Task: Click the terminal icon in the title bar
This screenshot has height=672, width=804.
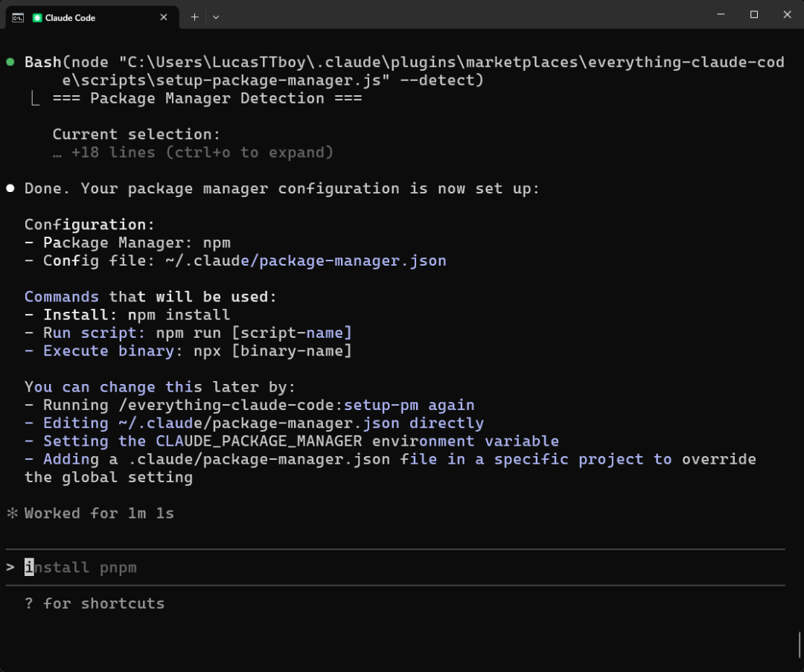Action: (17, 17)
